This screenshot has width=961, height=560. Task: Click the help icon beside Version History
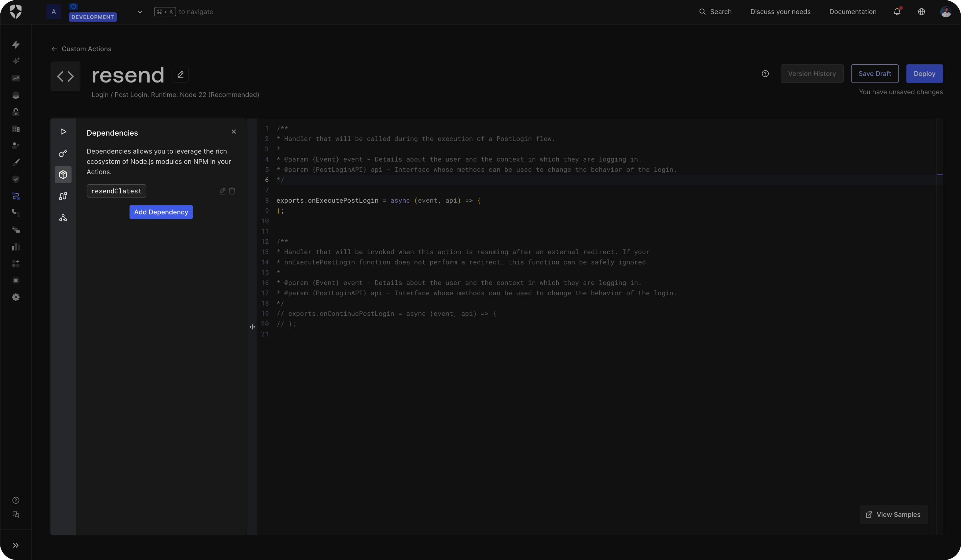[x=765, y=73]
